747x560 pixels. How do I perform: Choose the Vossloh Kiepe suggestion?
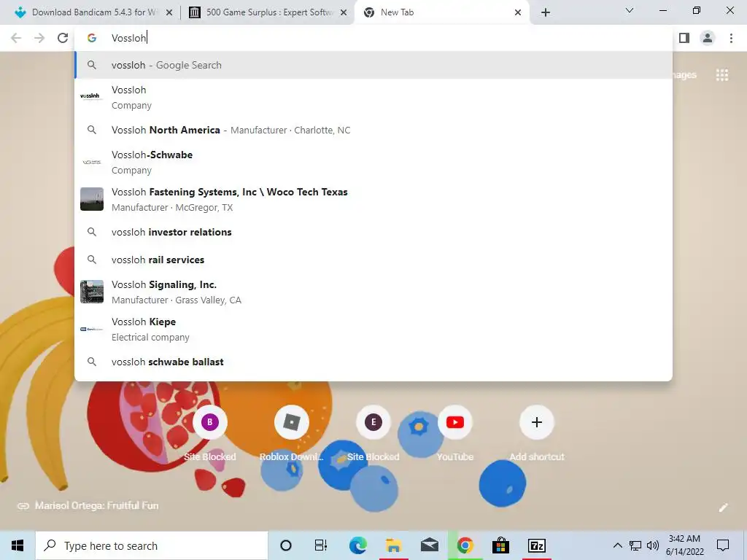(373, 329)
